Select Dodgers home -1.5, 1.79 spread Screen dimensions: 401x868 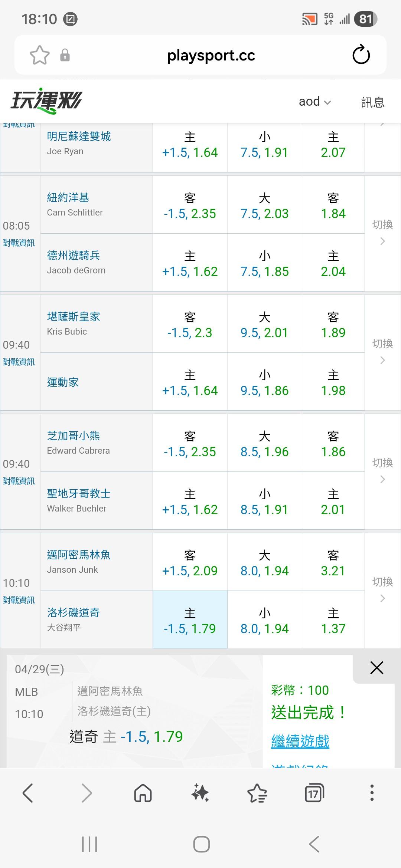(190, 620)
